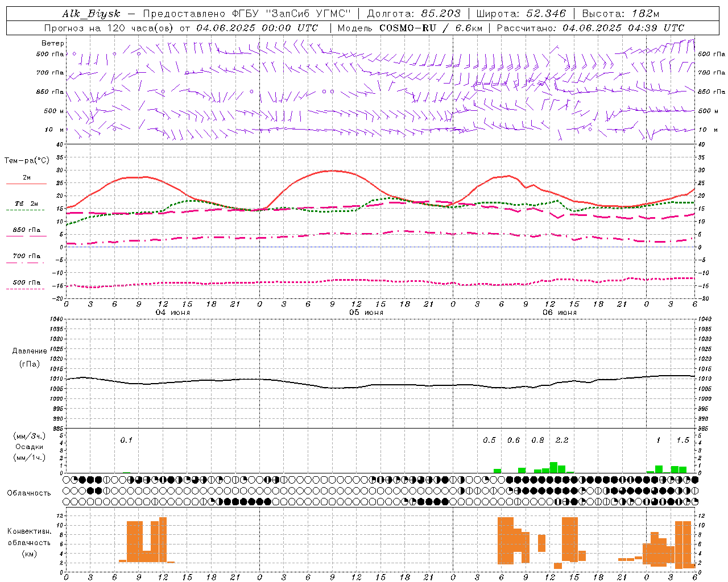Click the Широта: 52.346 value

pos(521,14)
